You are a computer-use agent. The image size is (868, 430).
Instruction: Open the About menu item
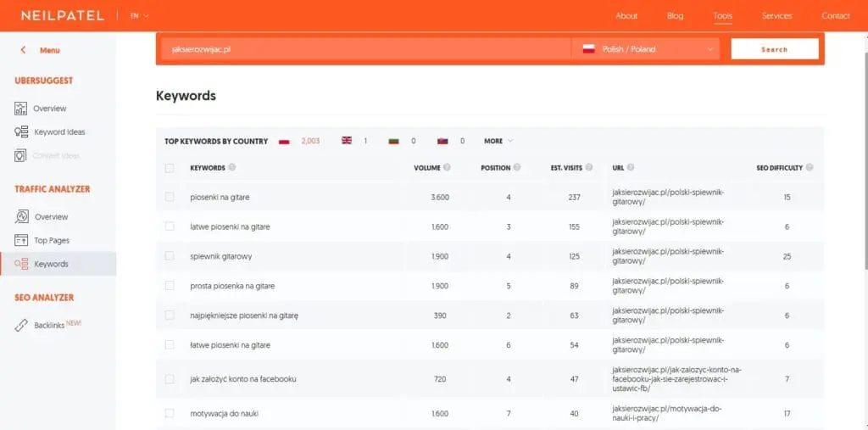tap(626, 16)
